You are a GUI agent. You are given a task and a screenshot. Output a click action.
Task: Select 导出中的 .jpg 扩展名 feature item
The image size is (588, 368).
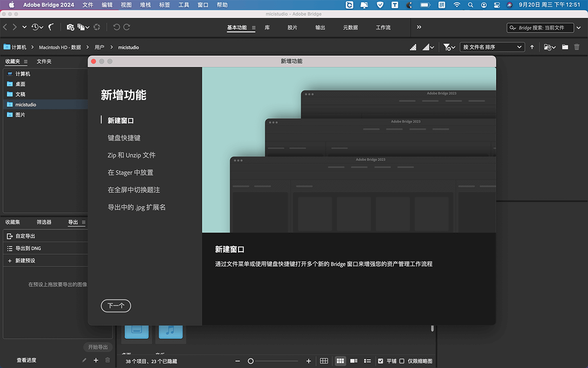pos(137,208)
